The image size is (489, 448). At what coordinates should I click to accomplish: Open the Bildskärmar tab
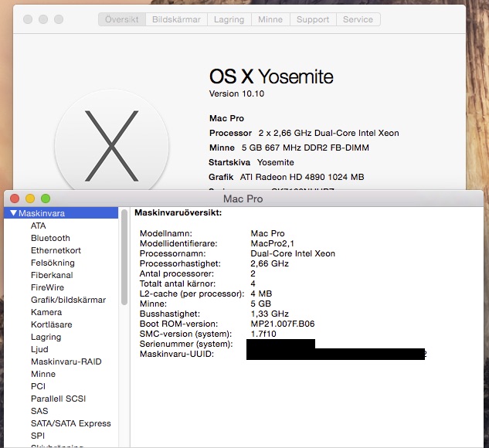pos(176,19)
